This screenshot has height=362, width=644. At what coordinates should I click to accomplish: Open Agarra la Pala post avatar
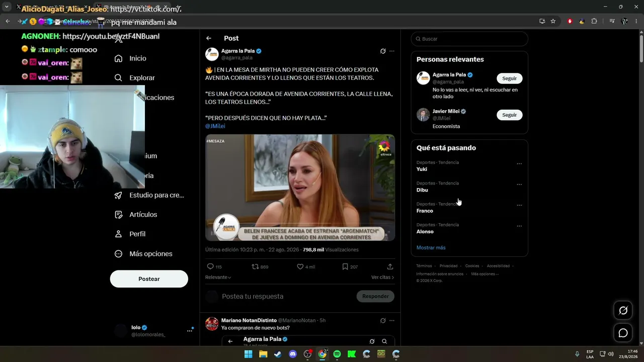212,54
